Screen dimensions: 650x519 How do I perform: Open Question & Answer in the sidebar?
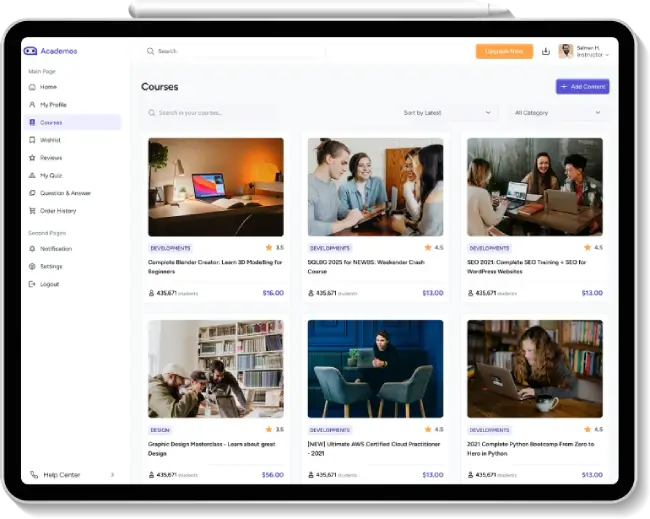pos(64,193)
